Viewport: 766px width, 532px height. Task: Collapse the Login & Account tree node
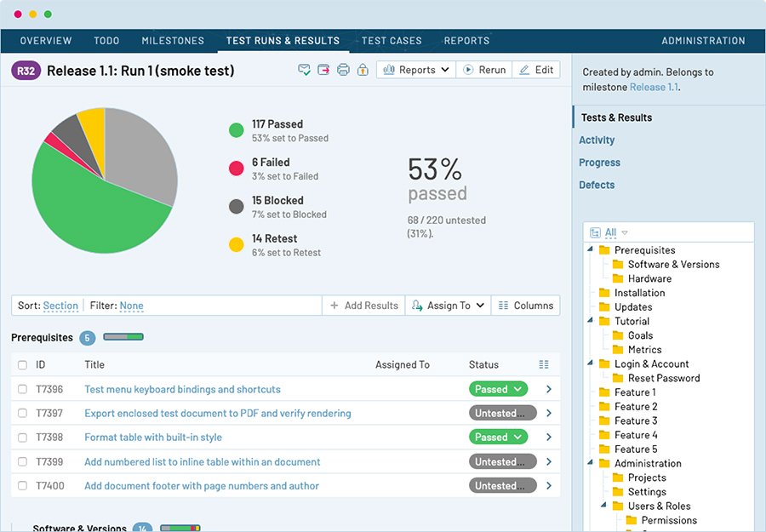(591, 363)
